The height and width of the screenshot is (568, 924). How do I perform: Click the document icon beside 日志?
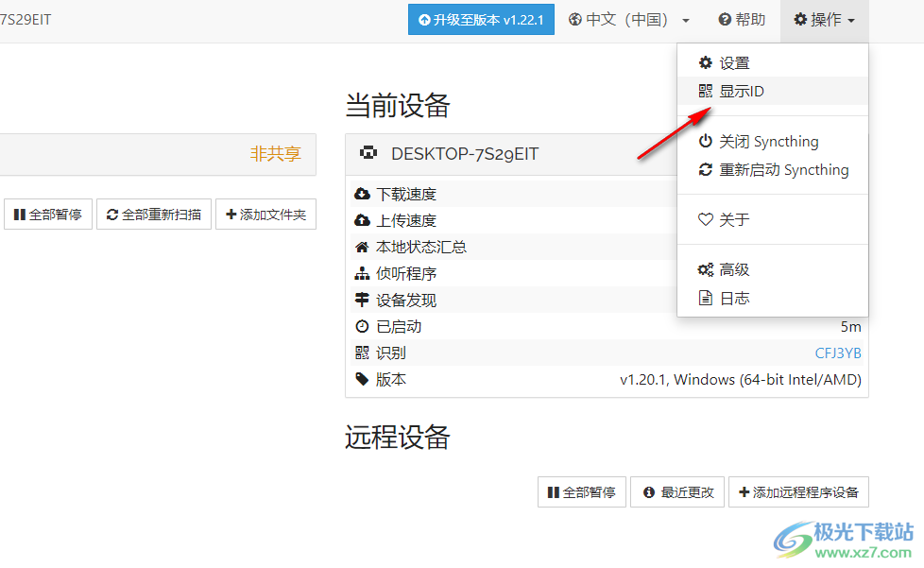[706, 298]
